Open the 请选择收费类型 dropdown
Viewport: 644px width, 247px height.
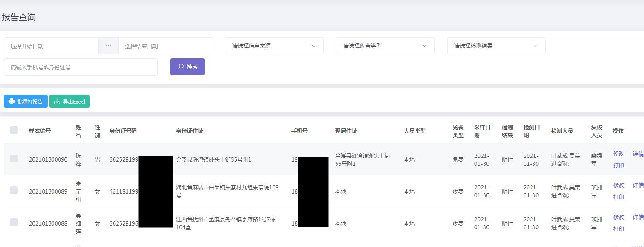tap(385, 45)
